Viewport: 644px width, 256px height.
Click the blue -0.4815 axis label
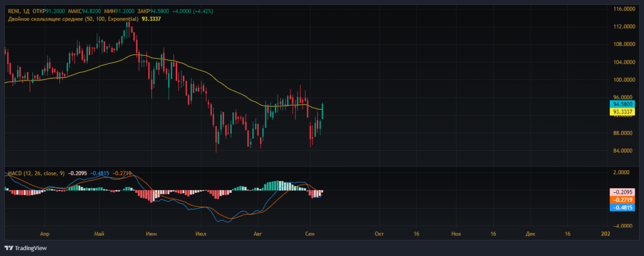[622, 208]
